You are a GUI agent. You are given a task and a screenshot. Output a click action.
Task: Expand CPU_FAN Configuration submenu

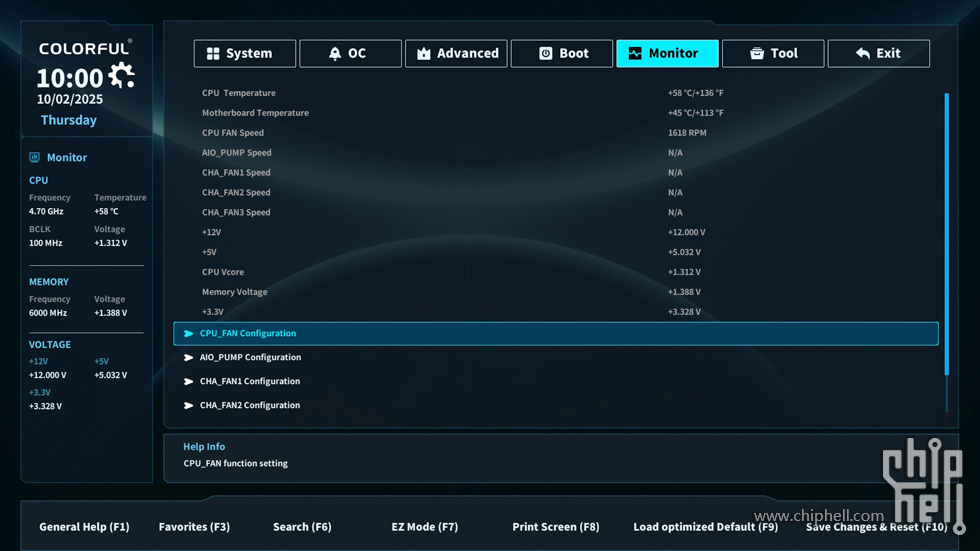pos(248,334)
